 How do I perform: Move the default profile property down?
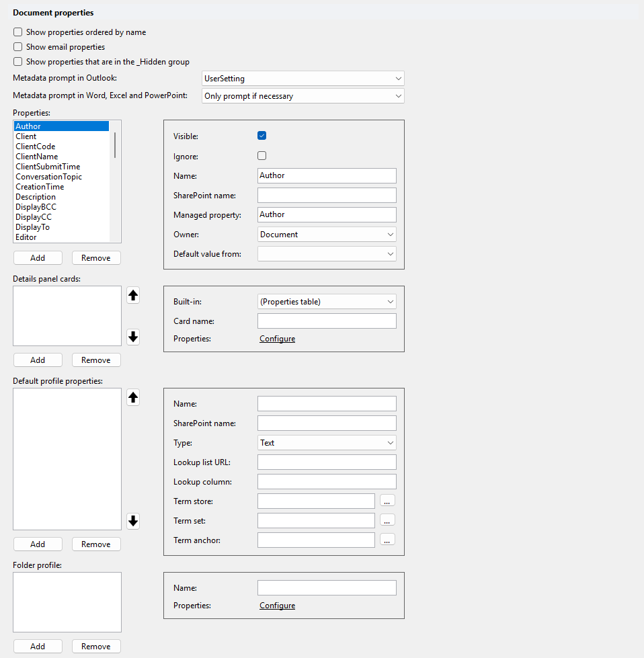pos(133,521)
